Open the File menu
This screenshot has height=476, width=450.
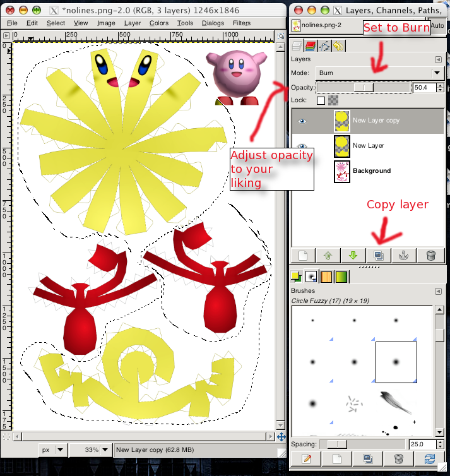pyautogui.click(x=12, y=23)
